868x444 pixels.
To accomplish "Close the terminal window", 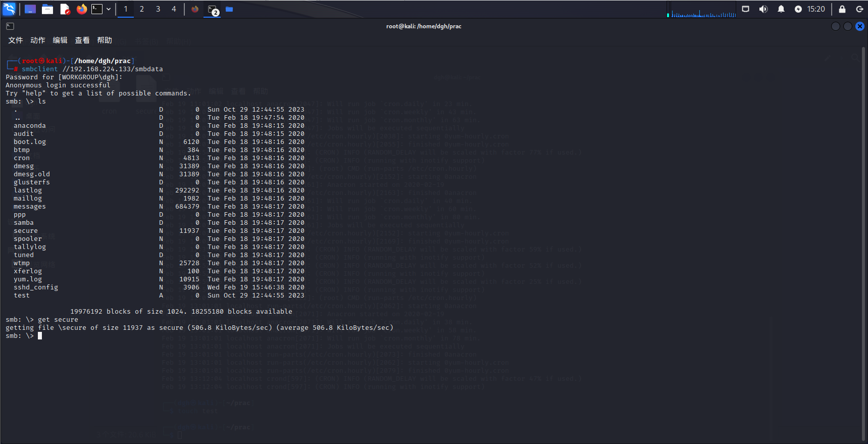I will pyautogui.click(x=860, y=26).
